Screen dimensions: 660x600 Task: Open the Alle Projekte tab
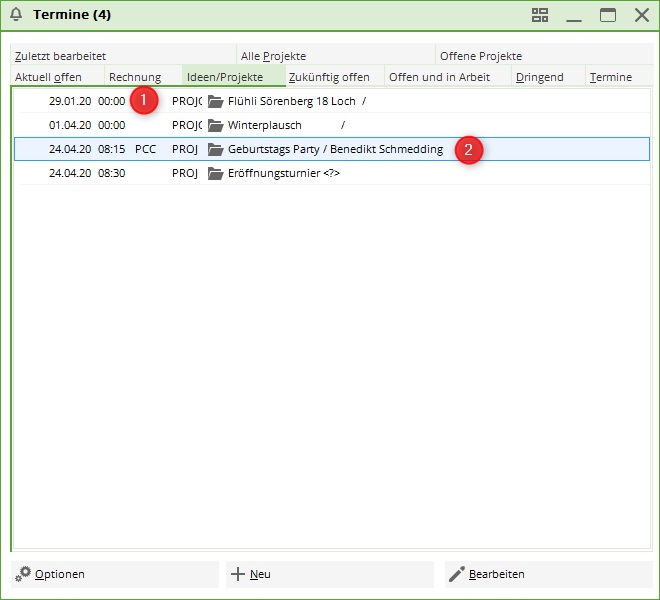pyautogui.click(x=273, y=56)
